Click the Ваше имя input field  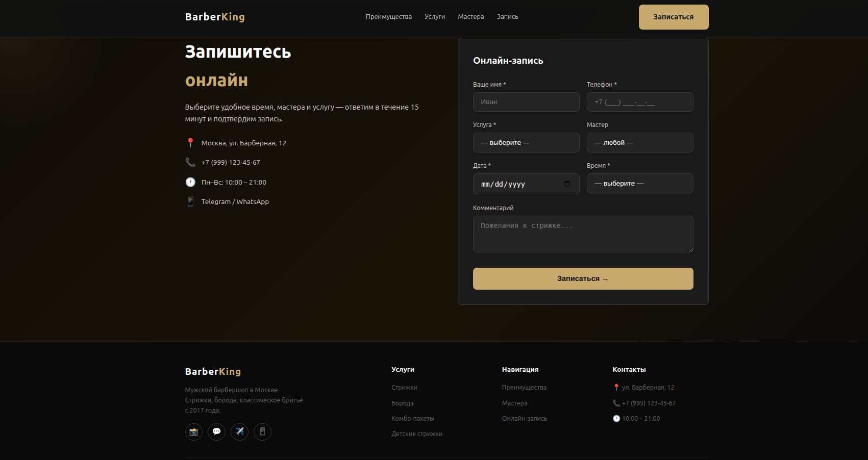526,102
